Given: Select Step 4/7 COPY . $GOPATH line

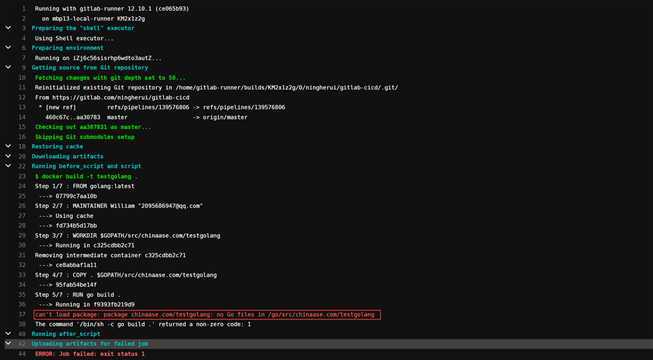Looking at the screenshot, I should tap(126, 275).
